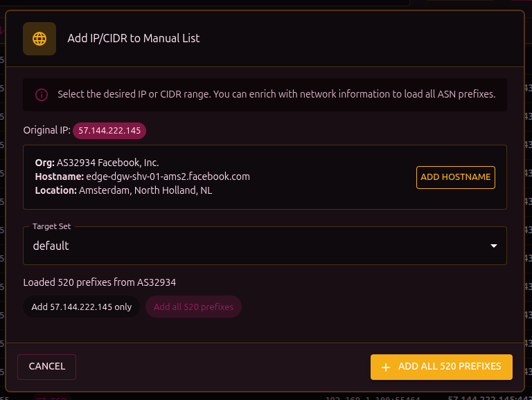
Task: Click the Original IP 57.144.222.145 badge
Action: coord(109,130)
